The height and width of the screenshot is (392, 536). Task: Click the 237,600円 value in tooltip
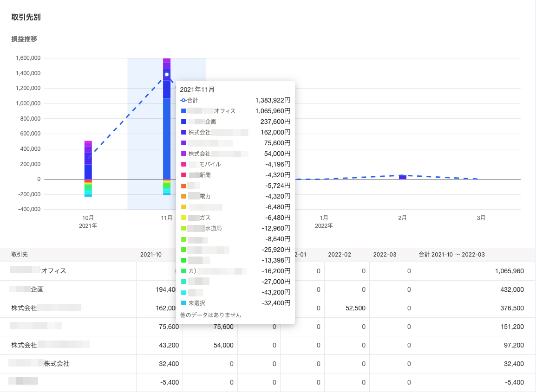pyautogui.click(x=275, y=122)
